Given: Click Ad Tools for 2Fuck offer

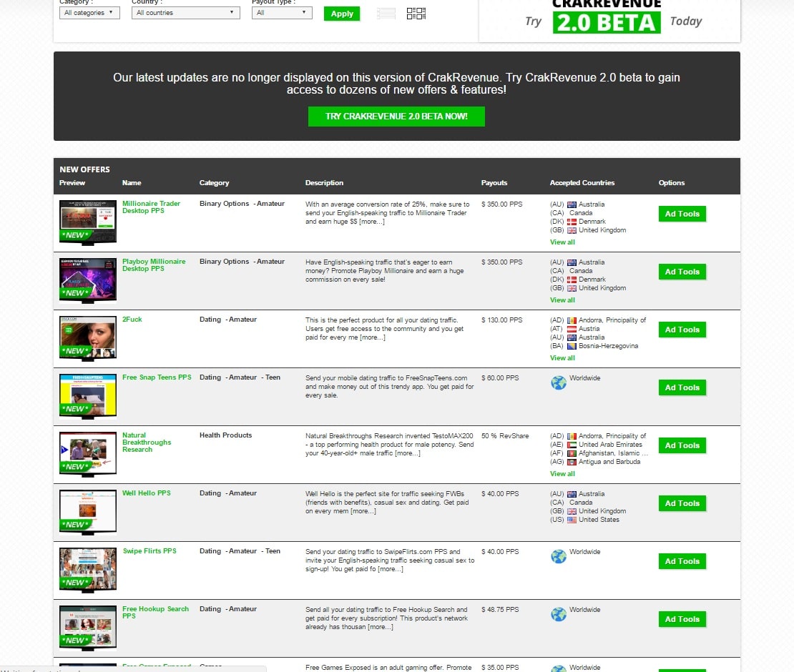Looking at the screenshot, I should pos(682,330).
